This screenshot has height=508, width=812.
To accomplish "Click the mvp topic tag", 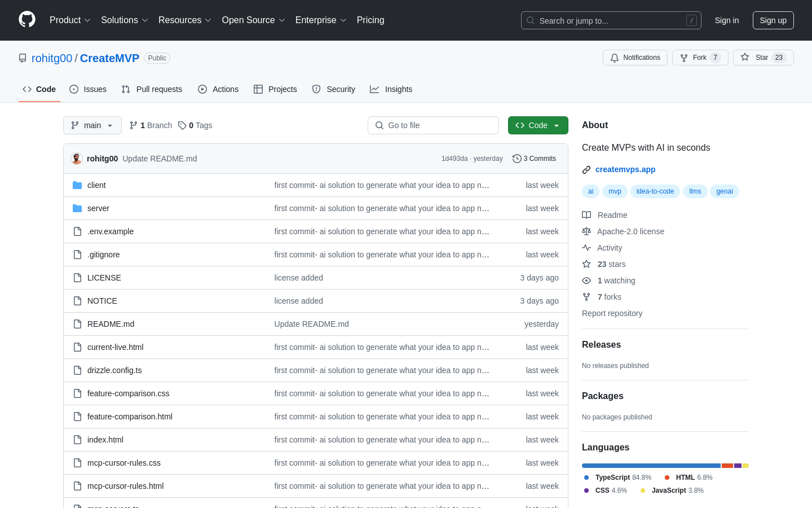I will [x=615, y=191].
